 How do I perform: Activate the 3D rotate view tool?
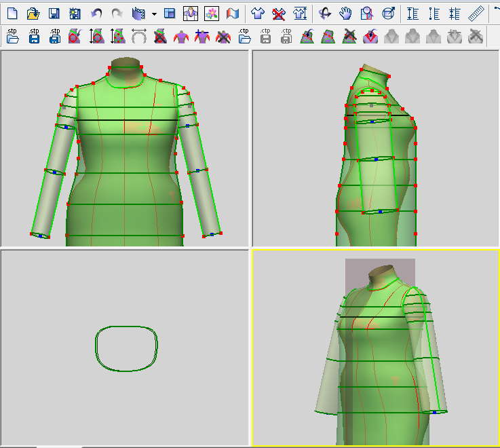pos(325,13)
